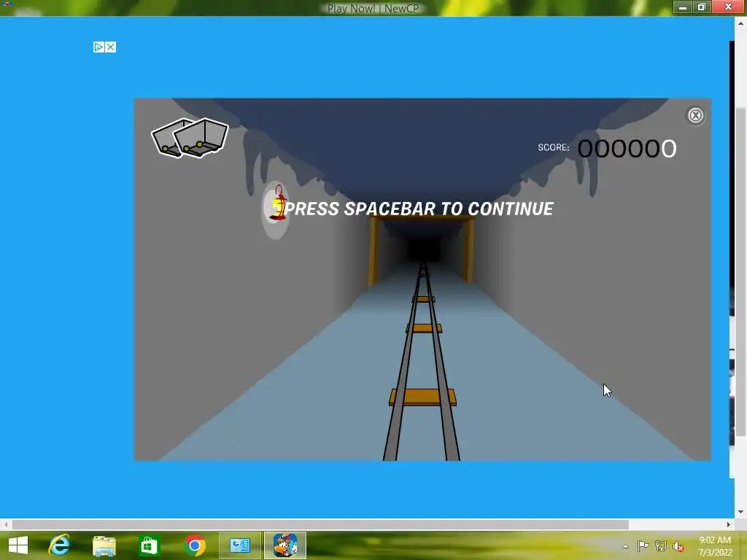Viewport: 747px width, 560px height.
Task: Open the network status tray icon
Action: [x=661, y=545]
